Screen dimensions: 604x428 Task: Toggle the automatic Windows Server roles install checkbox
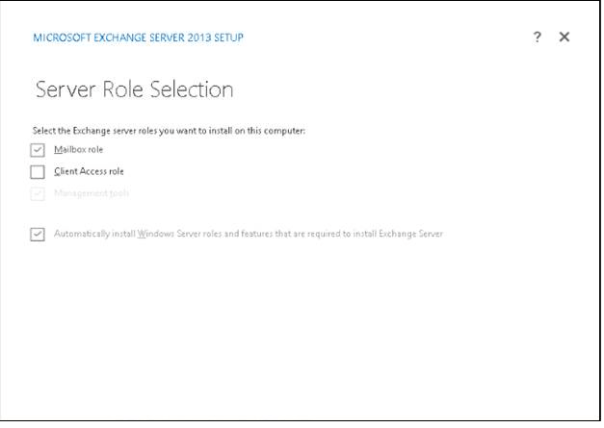click(x=38, y=234)
